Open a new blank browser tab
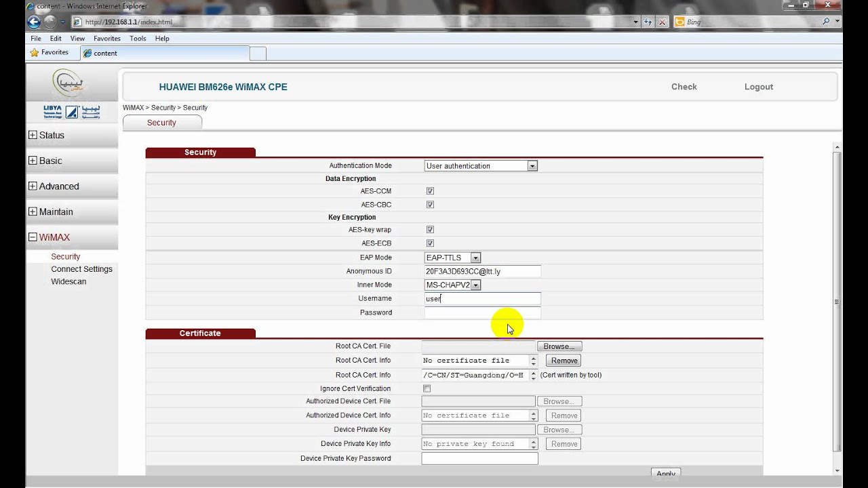The width and height of the screenshot is (868, 488). 258,54
